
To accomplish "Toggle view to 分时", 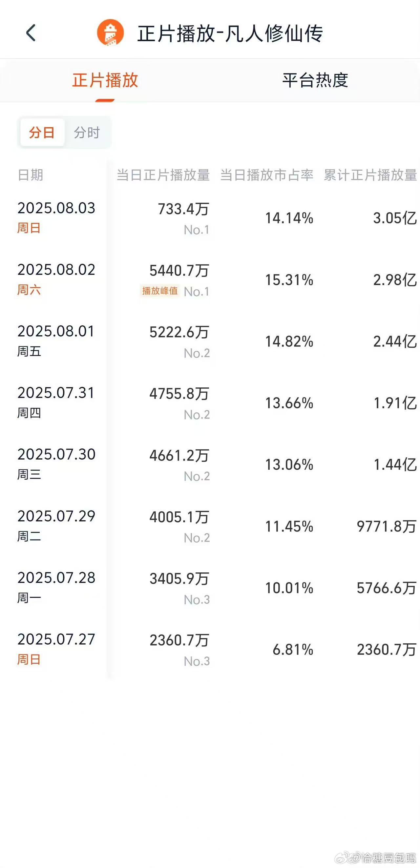I will click(87, 133).
